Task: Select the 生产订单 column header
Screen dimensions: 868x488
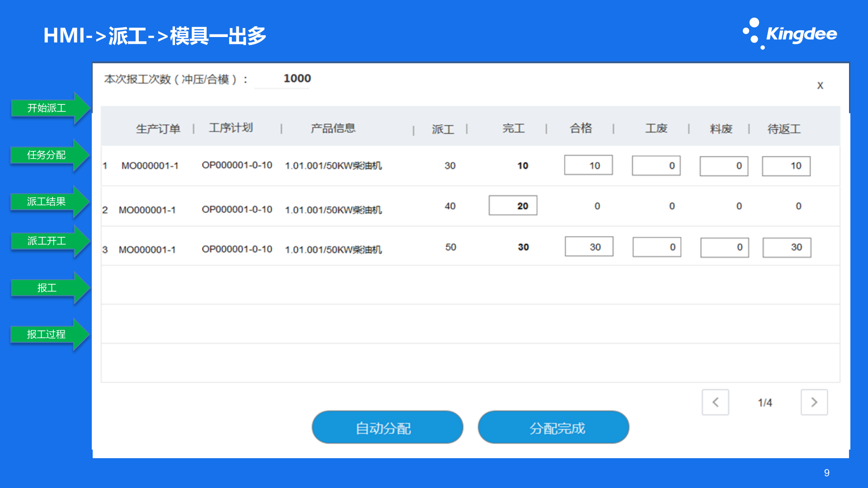Action: click(158, 128)
